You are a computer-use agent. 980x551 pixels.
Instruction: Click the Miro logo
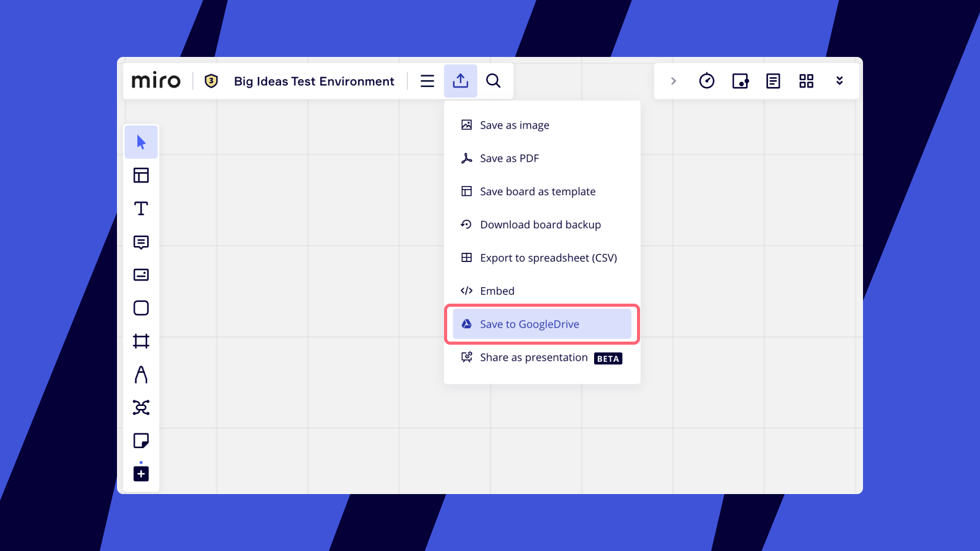pyautogui.click(x=156, y=81)
